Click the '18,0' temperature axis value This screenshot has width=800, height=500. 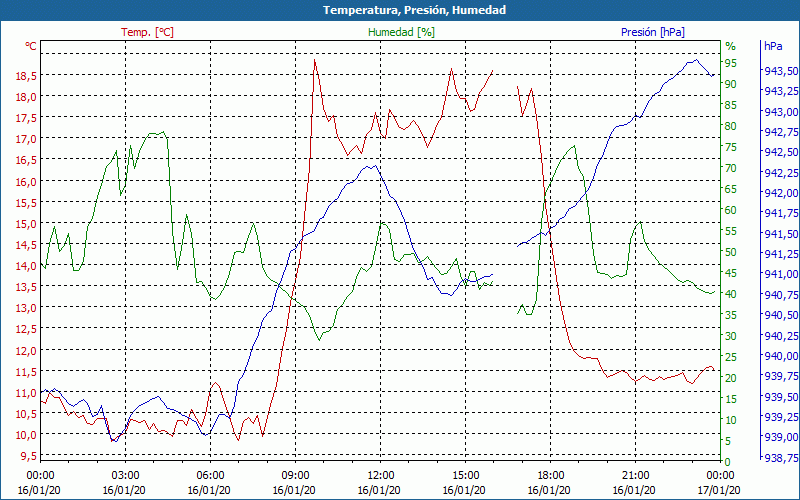[26, 96]
